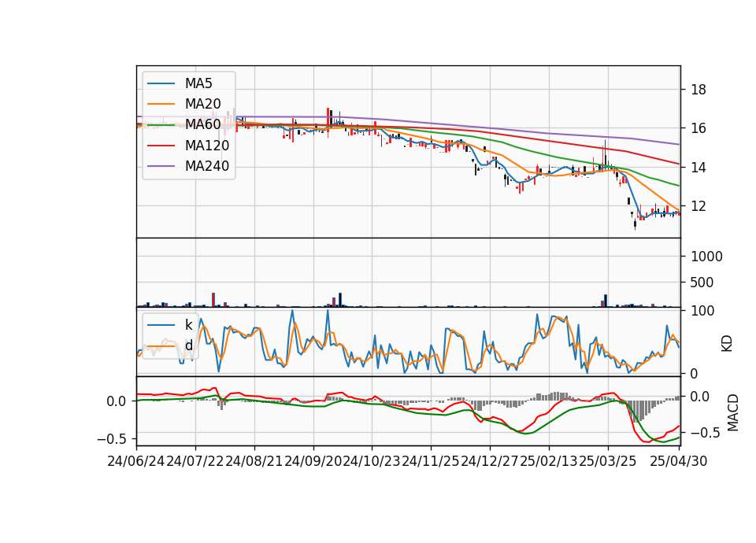Click the 25/04/30 date axis label

click(678, 461)
